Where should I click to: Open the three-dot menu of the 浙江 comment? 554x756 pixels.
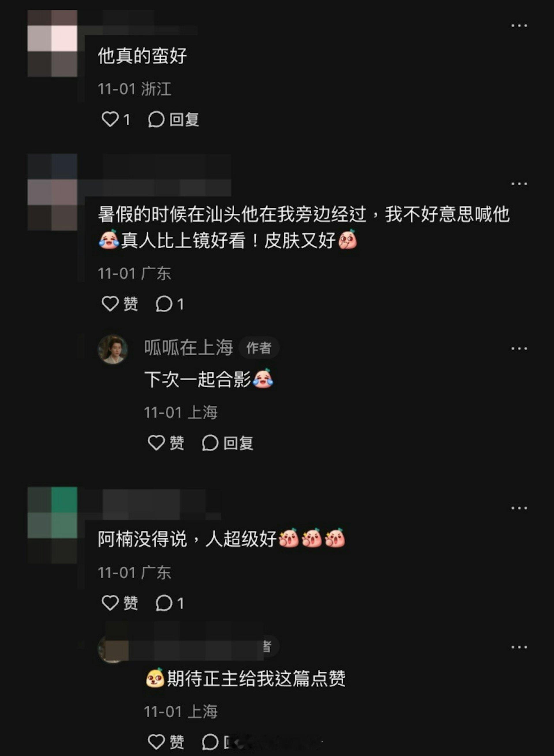pyautogui.click(x=519, y=26)
